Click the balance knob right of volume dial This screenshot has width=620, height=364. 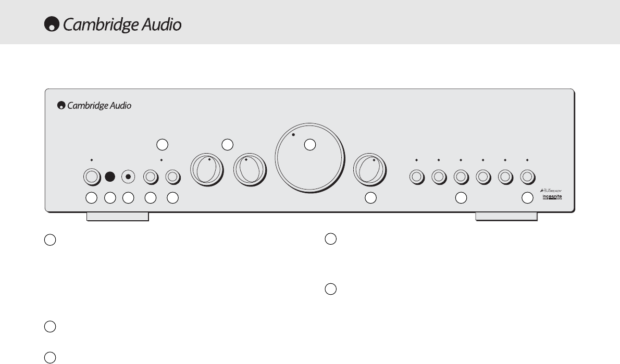click(x=370, y=170)
